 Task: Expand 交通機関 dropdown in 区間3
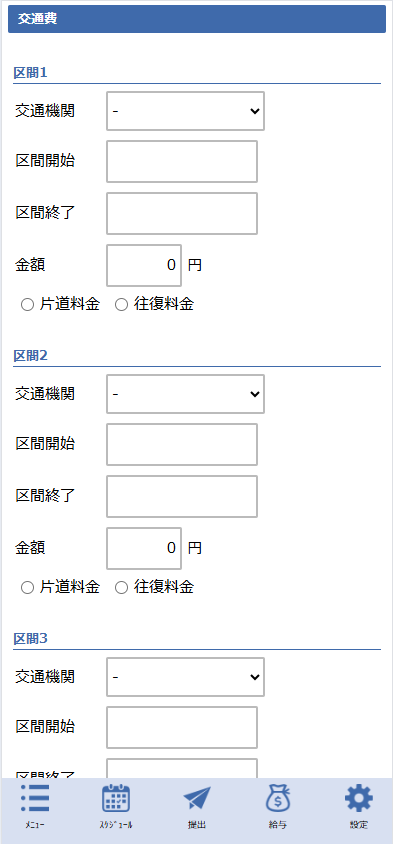pos(185,677)
